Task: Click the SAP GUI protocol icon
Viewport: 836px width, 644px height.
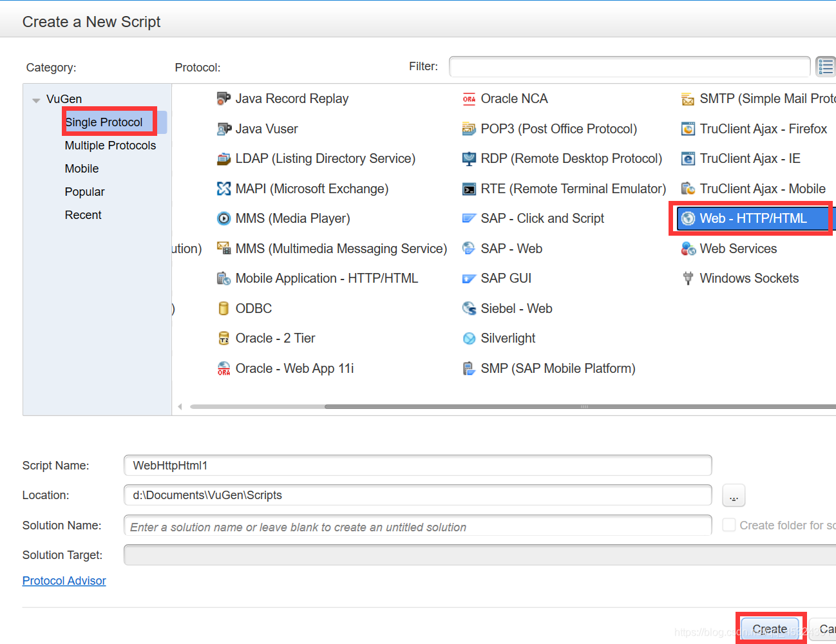Action: click(469, 278)
